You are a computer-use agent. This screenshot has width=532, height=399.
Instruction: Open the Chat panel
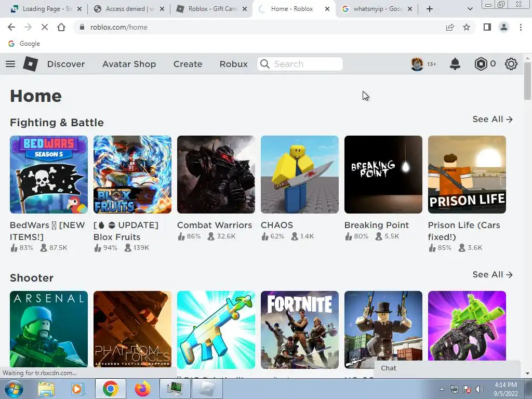tap(447, 368)
